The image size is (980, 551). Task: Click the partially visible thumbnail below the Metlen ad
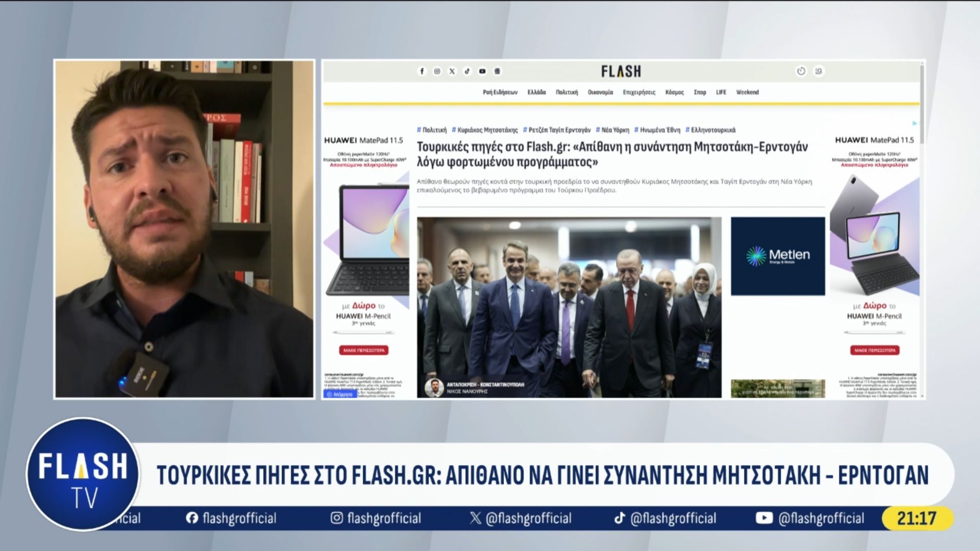pyautogui.click(x=778, y=389)
